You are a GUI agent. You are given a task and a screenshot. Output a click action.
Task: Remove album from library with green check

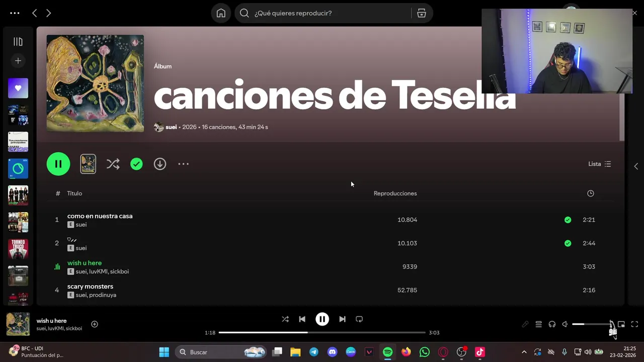pyautogui.click(x=136, y=164)
